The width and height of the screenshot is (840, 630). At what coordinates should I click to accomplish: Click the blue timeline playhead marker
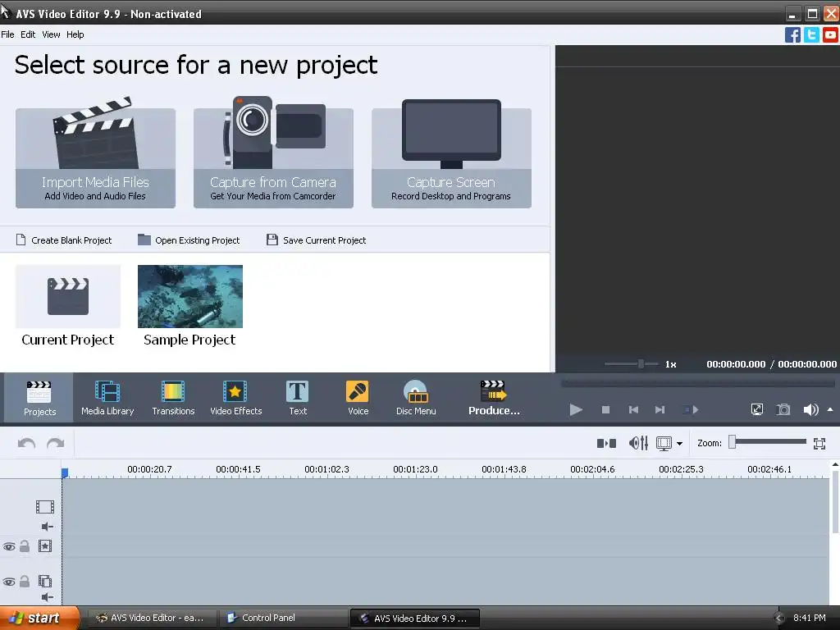(x=64, y=472)
